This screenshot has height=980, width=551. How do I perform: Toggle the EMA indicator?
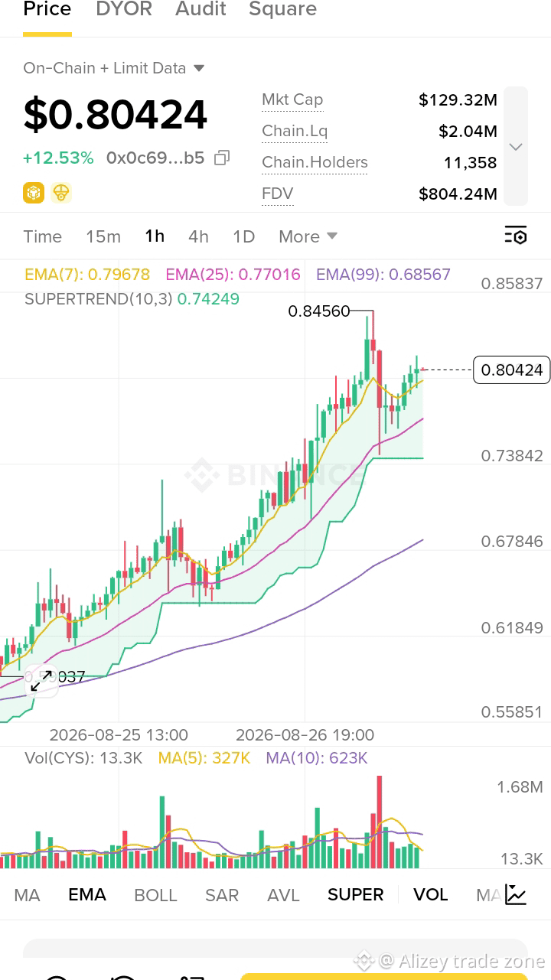[87, 894]
